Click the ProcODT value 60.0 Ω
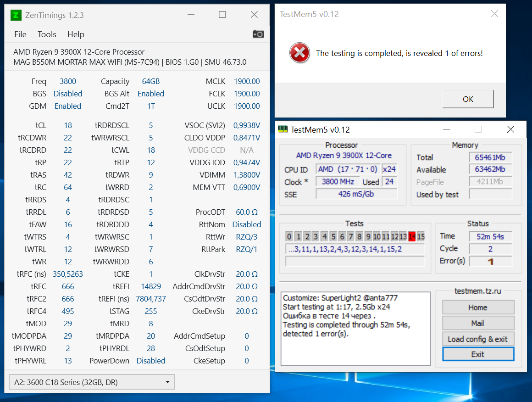The width and height of the screenshot is (532, 402). point(247,212)
